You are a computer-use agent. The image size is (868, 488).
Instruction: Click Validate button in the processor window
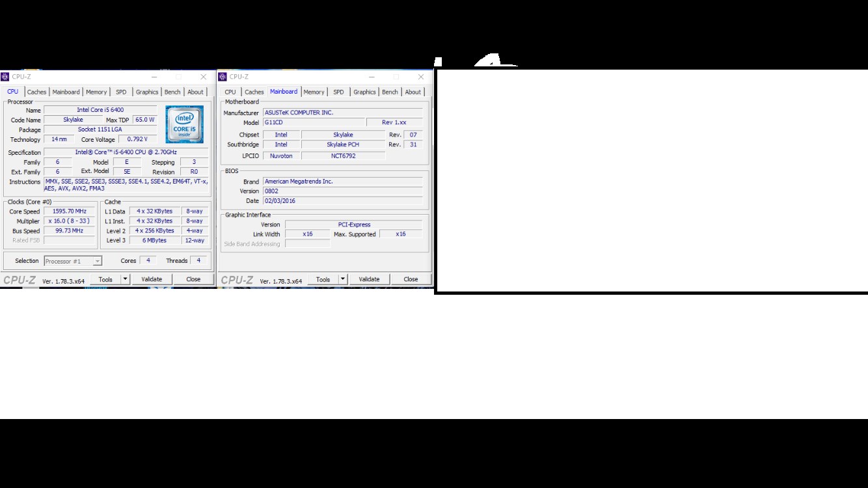tap(152, 279)
